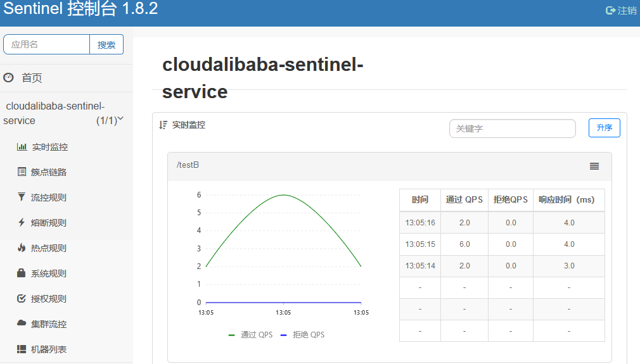Click the 搜索 search button
Viewport: 640px width, 364px height.
[x=106, y=44]
